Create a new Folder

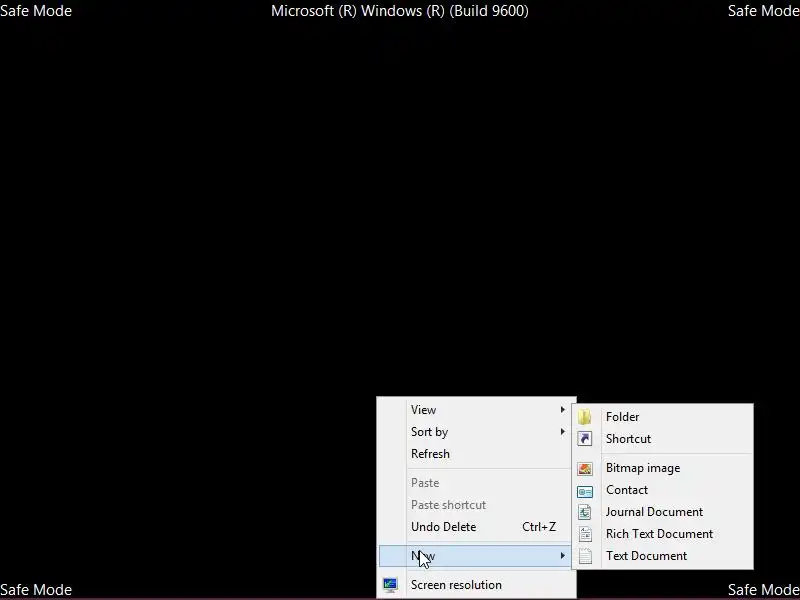tap(663, 417)
